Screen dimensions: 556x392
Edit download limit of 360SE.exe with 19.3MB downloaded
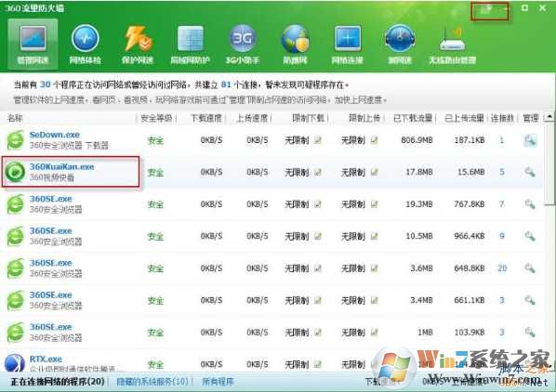(317, 204)
